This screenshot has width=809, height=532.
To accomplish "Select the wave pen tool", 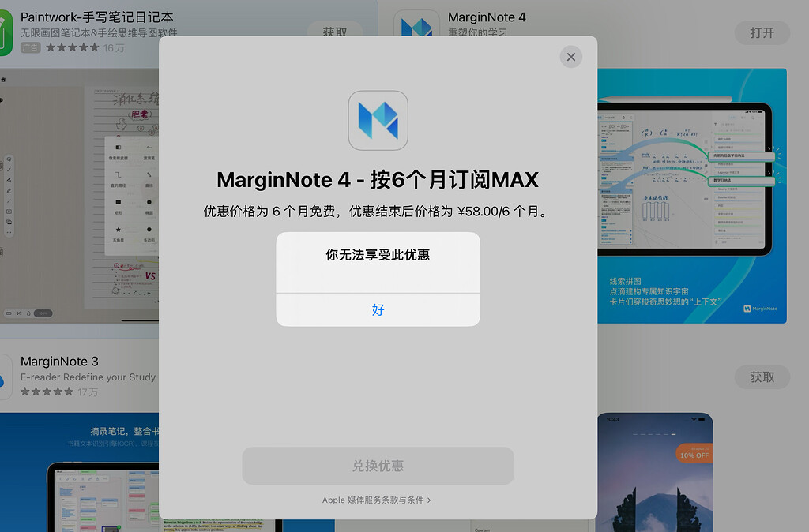I will [149, 147].
